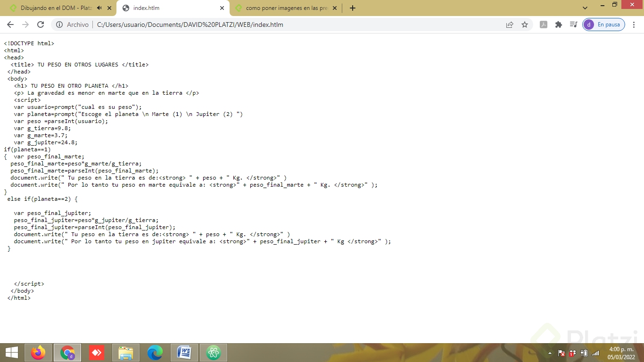Viewport: 644px width, 362px height.
Task: Open the Windows Start menu
Action: coord(12,353)
